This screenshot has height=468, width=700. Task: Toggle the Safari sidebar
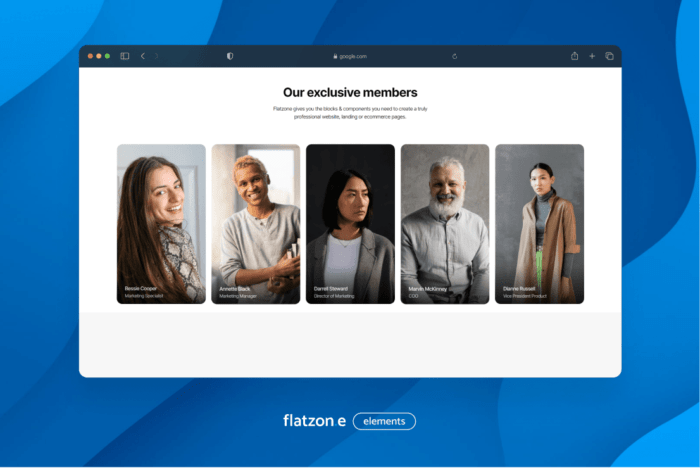click(125, 56)
